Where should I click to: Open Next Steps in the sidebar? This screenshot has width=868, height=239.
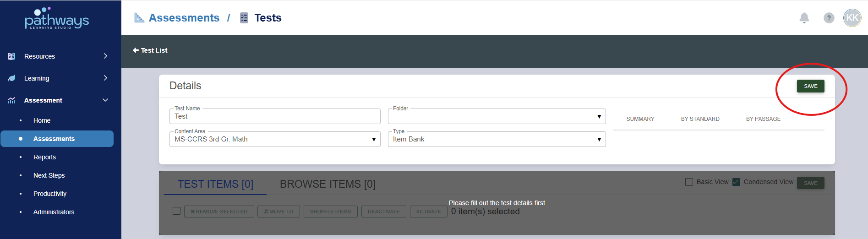[x=49, y=175]
